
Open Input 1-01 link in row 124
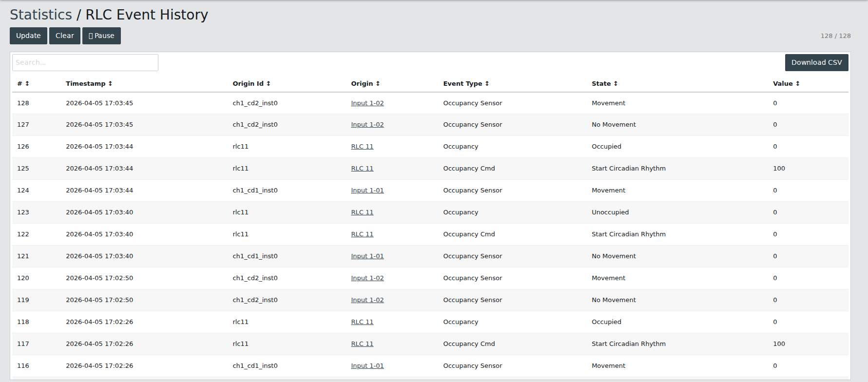coord(367,190)
